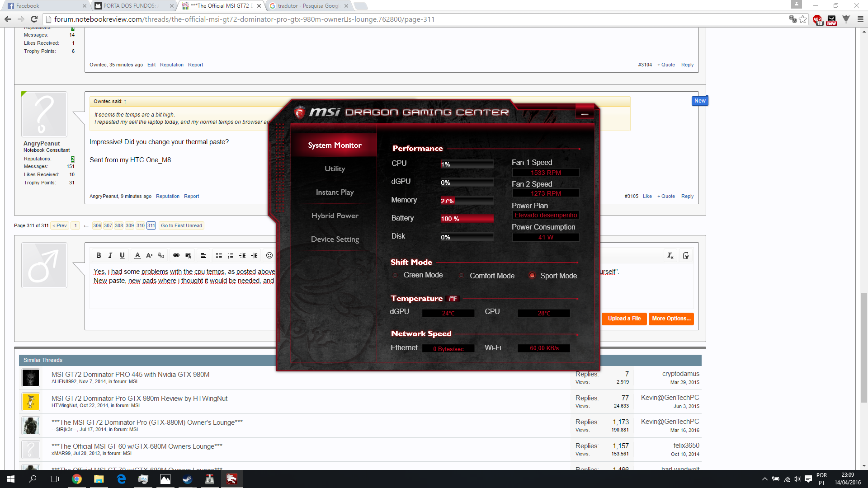This screenshot has width=868, height=488.
Task: Click the More Options button
Action: [x=671, y=319]
